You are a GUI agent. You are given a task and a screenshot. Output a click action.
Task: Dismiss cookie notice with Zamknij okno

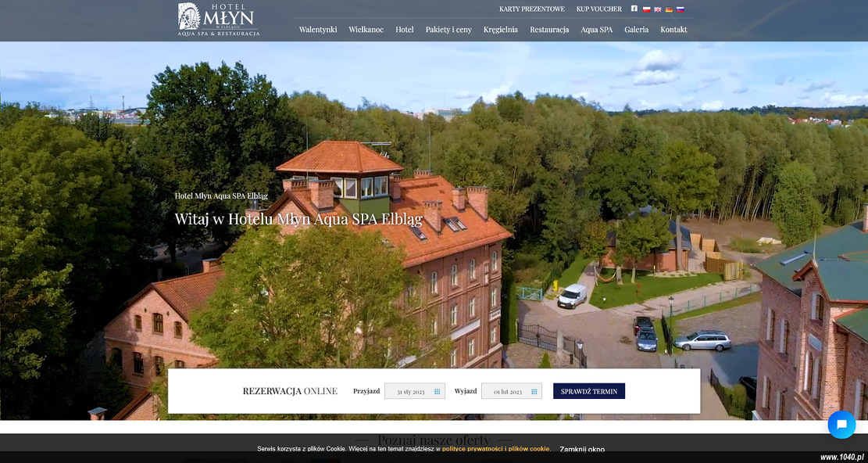pyautogui.click(x=582, y=450)
